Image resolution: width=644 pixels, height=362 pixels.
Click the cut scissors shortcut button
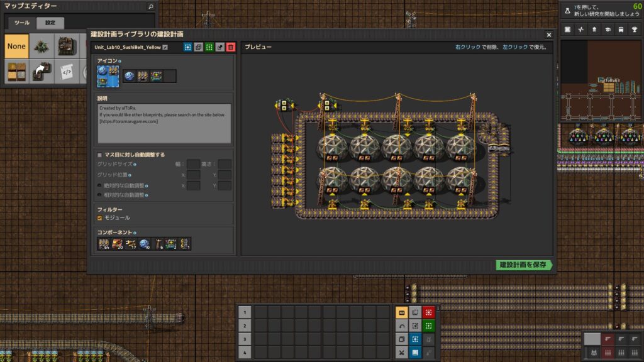[402, 353]
